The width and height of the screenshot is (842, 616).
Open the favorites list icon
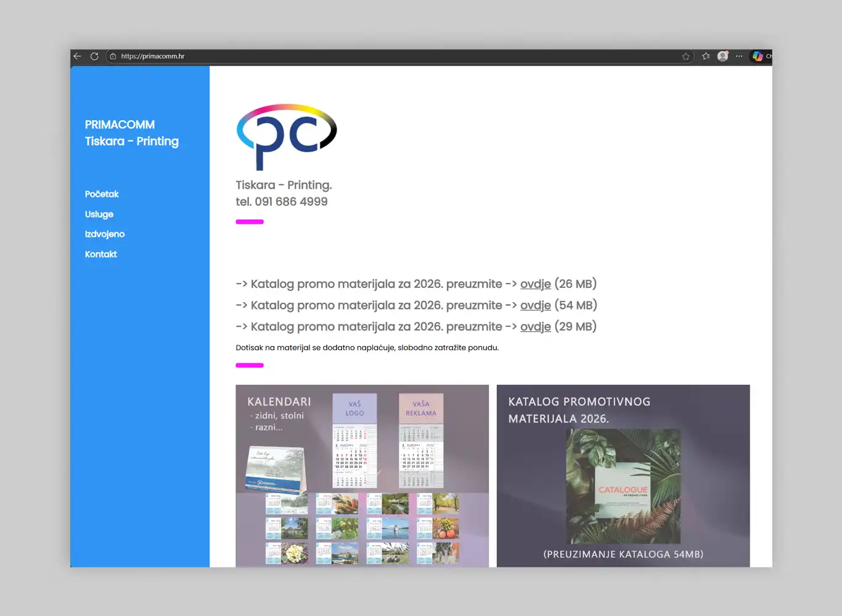(706, 56)
